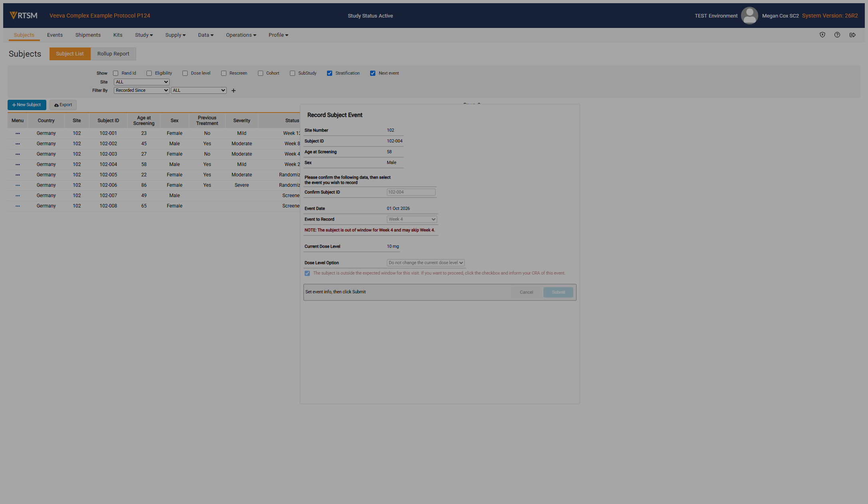Submit the subject event
The image size is (868, 504).
(x=558, y=292)
